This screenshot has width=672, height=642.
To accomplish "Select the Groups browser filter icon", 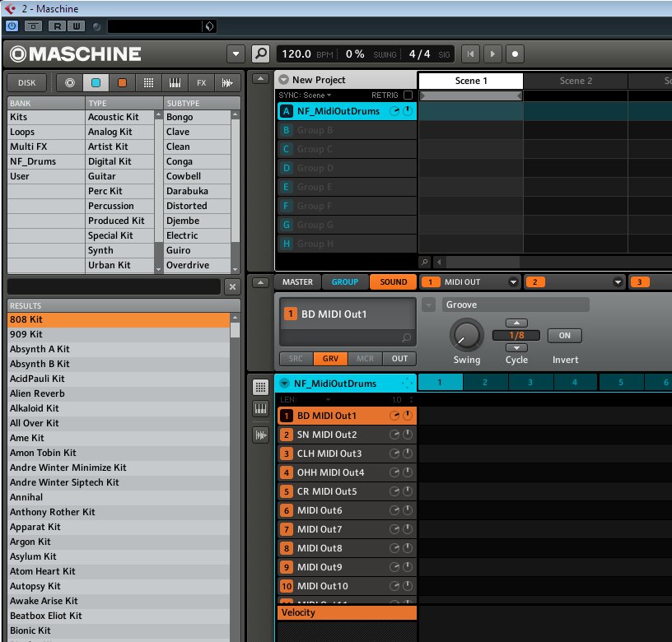I will (x=96, y=82).
